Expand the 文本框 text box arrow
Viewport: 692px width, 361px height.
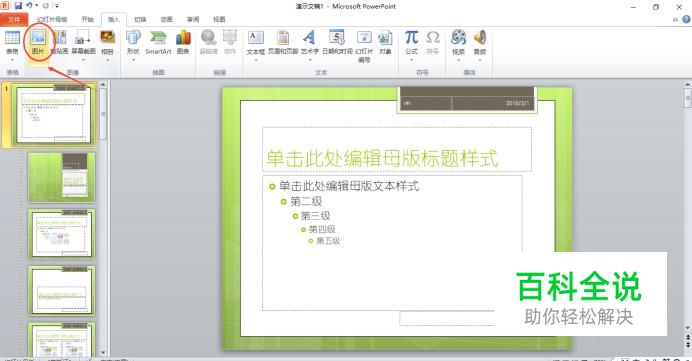coord(256,60)
